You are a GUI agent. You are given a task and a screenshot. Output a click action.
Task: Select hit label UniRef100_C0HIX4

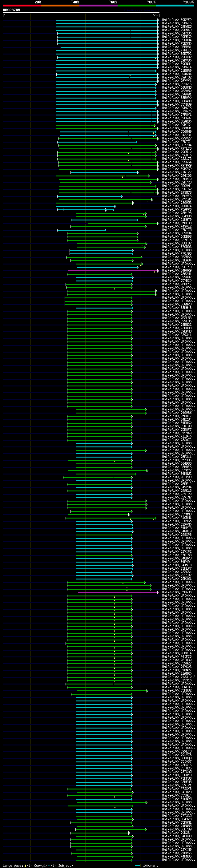tap(177, 125)
